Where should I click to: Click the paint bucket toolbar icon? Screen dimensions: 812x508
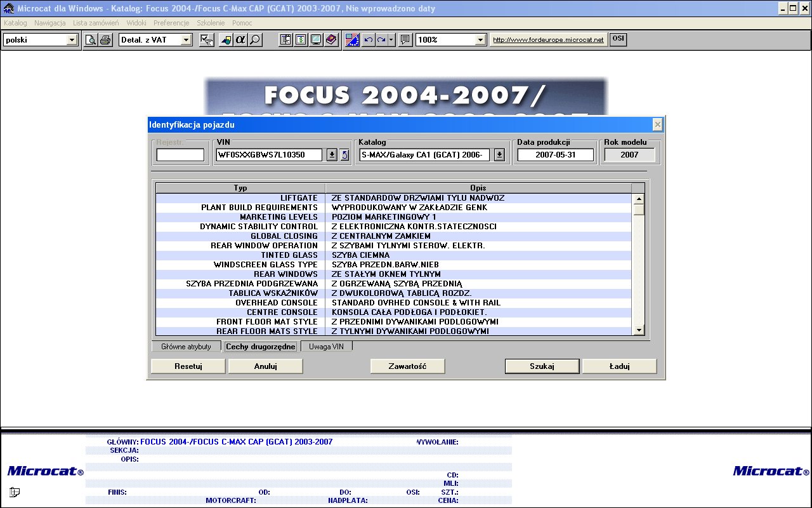(226, 39)
